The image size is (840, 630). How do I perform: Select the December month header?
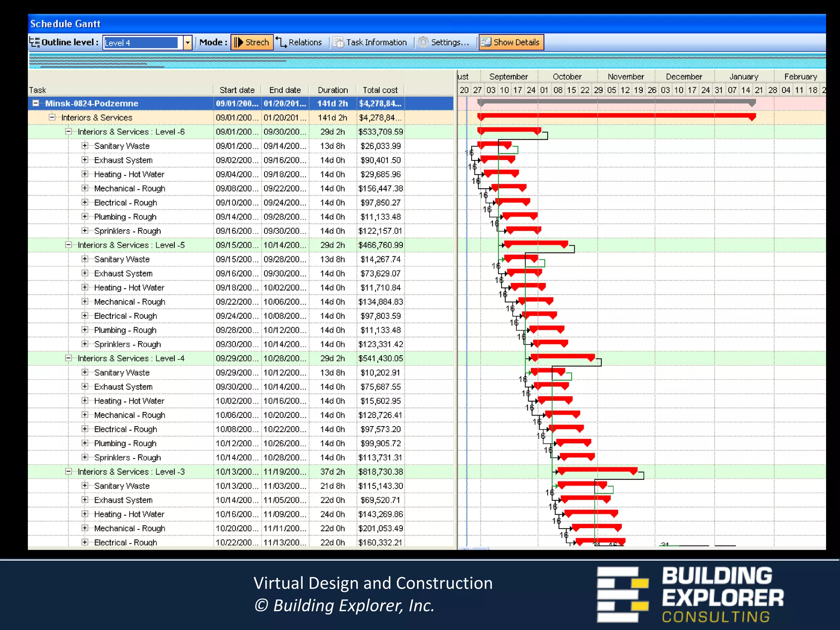684,77
